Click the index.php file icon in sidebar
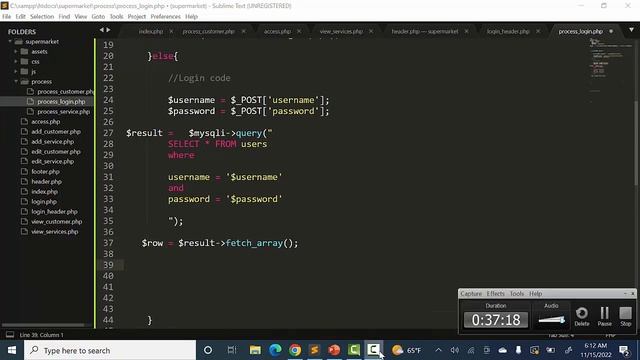The image size is (640, 360). (24, 191)
